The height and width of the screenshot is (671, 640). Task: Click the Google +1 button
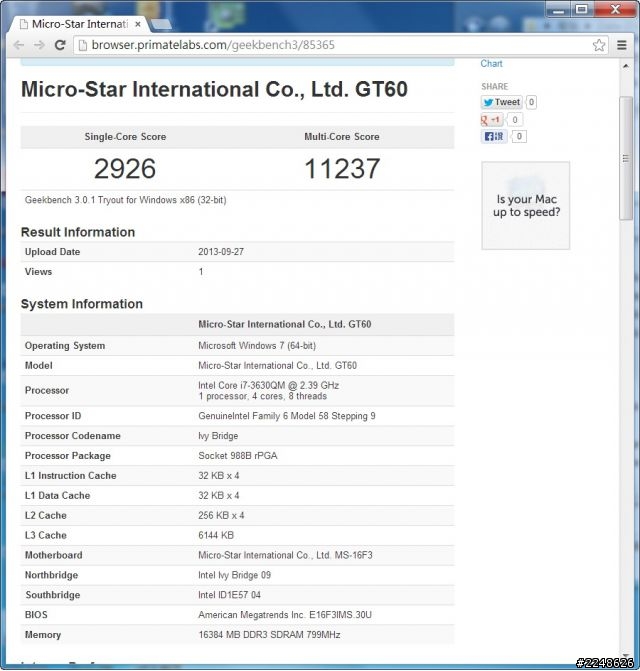tap(491, 120)
